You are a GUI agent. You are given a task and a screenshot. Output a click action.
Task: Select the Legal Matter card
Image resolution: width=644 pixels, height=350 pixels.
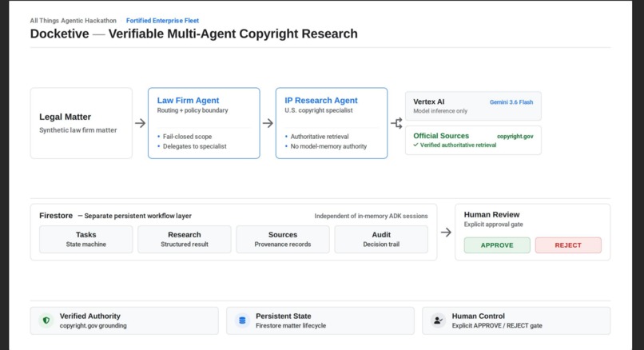pos(81,123)
